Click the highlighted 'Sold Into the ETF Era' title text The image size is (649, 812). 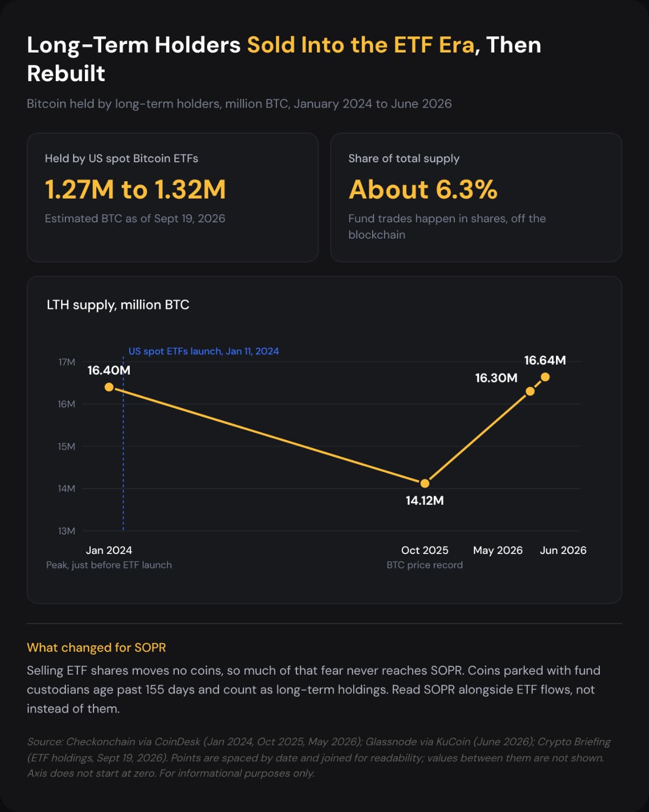pyautogui.click(x=361, y=45)
